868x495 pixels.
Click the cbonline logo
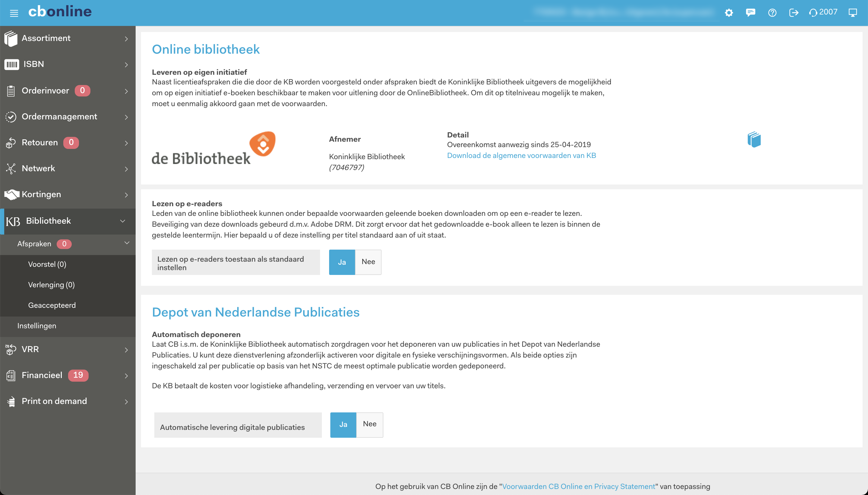60,12
